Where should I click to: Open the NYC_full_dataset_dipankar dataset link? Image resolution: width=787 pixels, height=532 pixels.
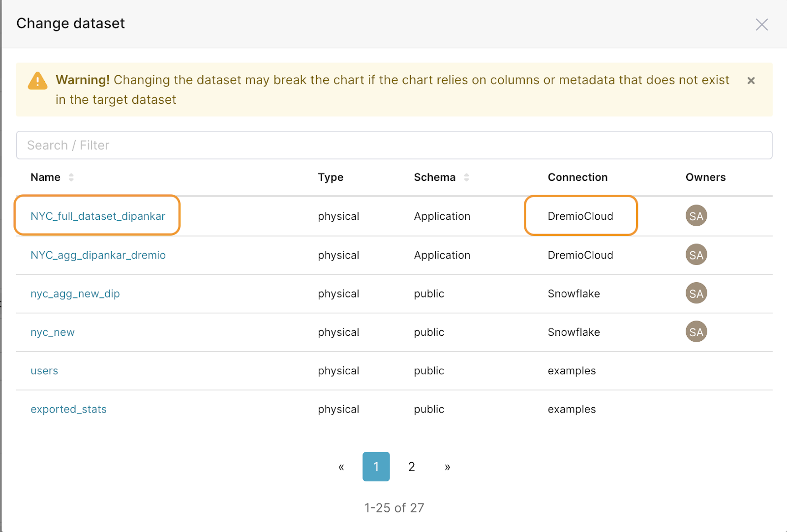97,215
